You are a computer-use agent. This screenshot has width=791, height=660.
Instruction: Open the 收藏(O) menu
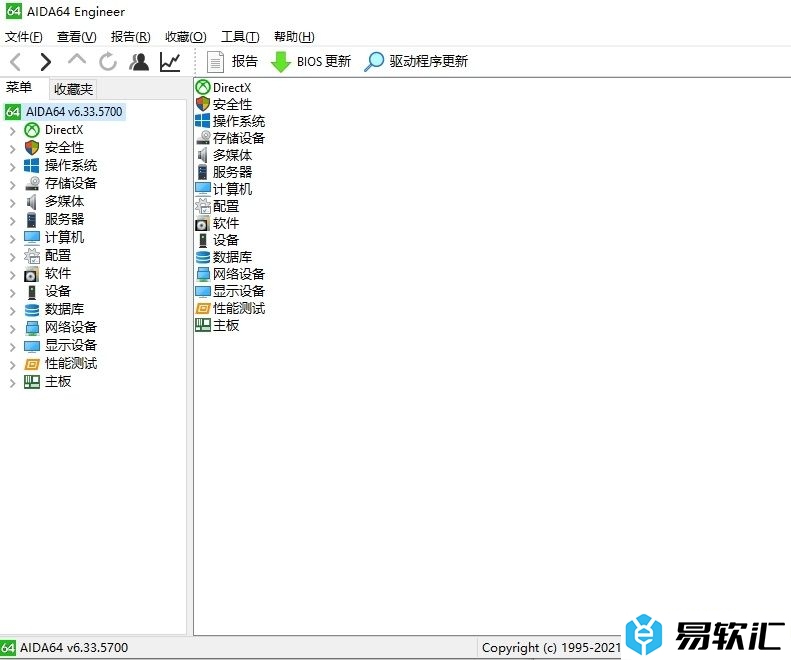(x=186, y=37)
